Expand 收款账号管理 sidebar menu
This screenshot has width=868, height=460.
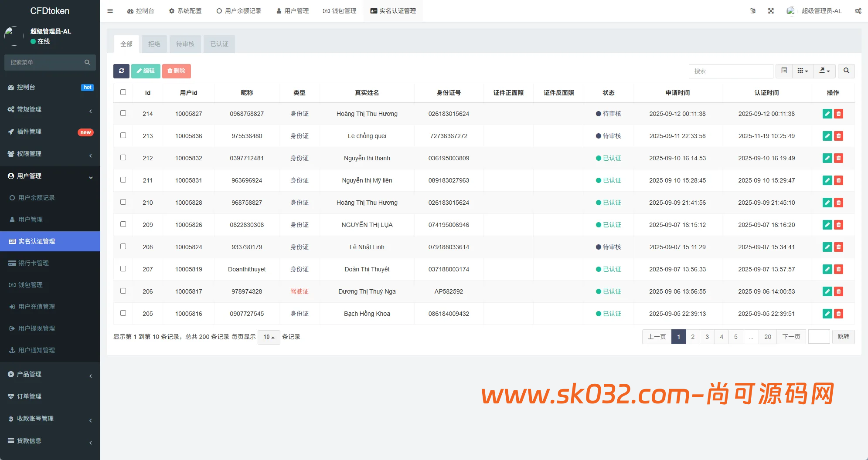click(x=50, y=419)
